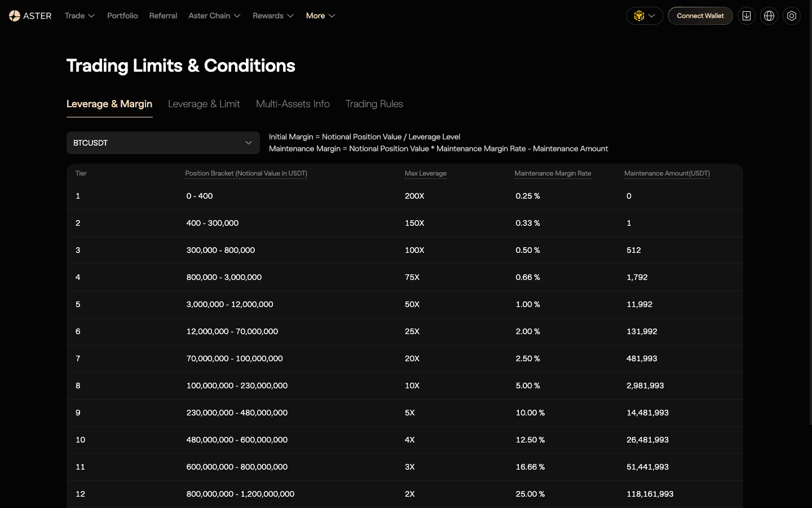The width and height of the screenshot is (812, 508).
Task: Expand the Aster Chain menu
Action: click(x=214, y=16)
